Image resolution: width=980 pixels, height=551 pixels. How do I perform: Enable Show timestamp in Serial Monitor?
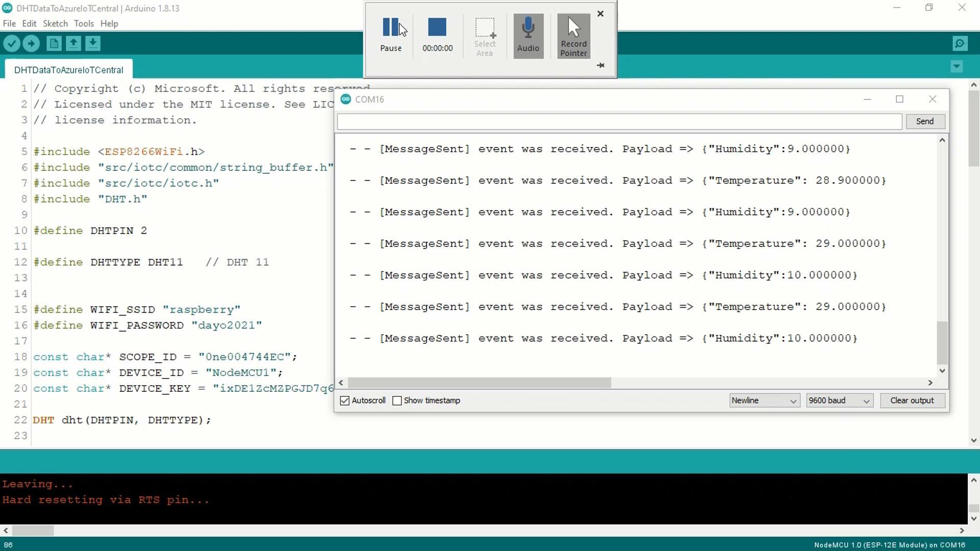(x=397, y=400)
